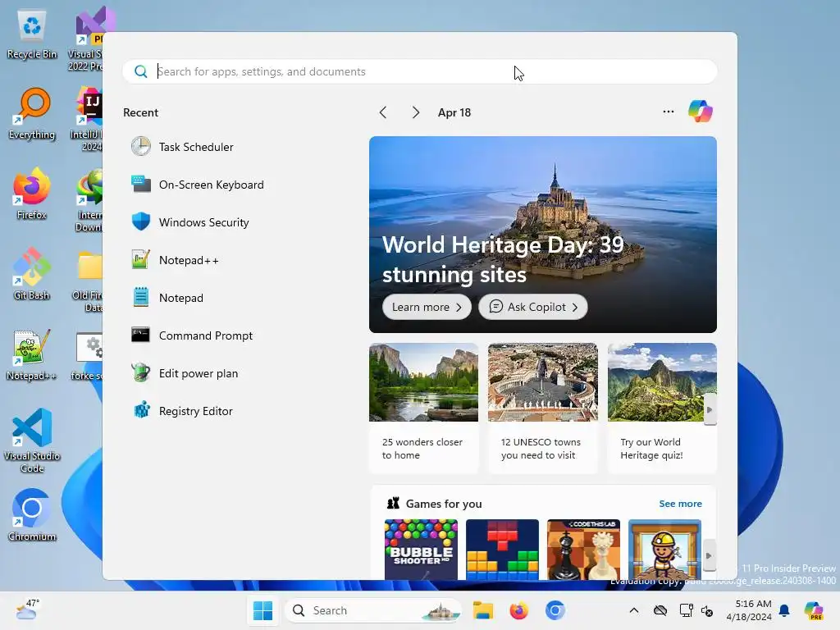Open 12 UNESCO towns you need to visit
840x630 pixels.
543,409
